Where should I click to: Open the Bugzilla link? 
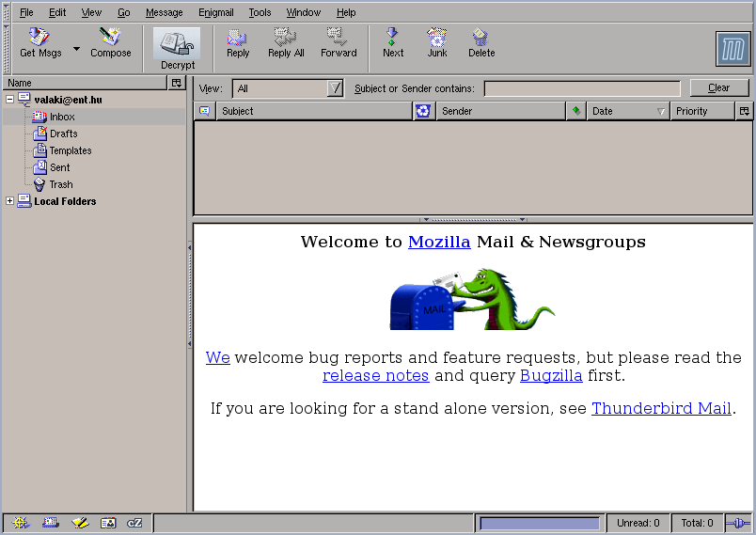coord(551,375)
